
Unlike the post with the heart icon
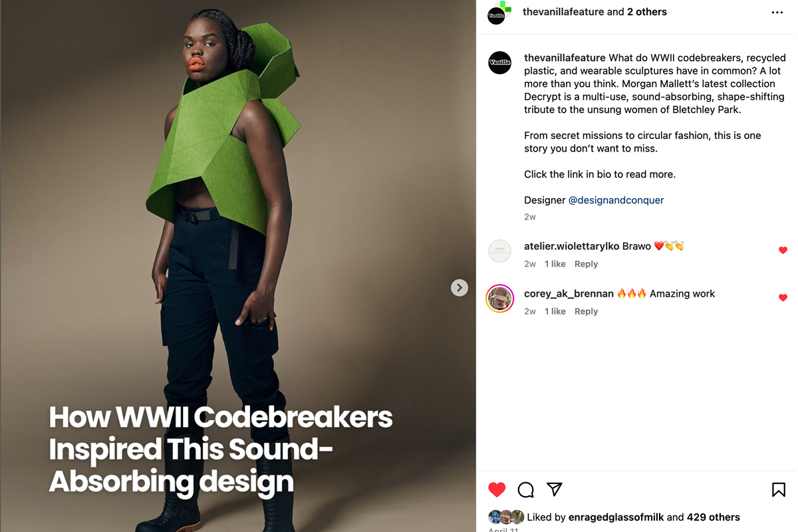point(497,489)
